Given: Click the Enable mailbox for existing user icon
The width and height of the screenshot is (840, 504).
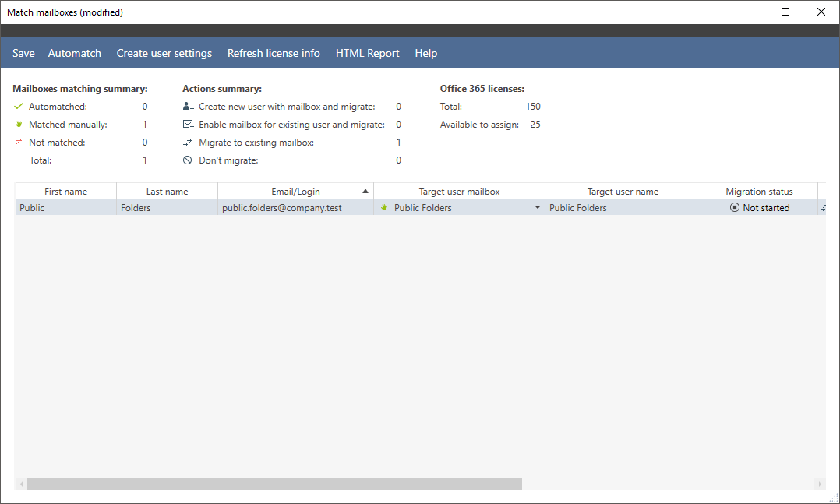Looking at the screenshot, I should (x=188, y=124).
